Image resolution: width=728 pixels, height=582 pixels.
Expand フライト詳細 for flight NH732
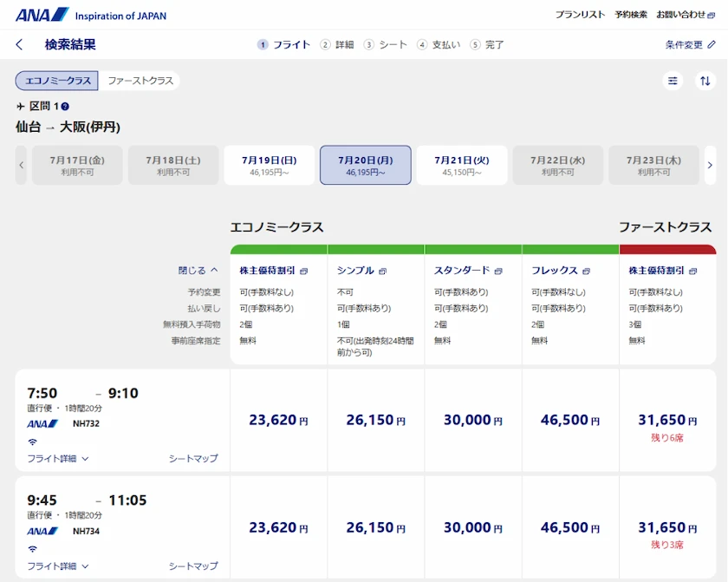[57, 459]
